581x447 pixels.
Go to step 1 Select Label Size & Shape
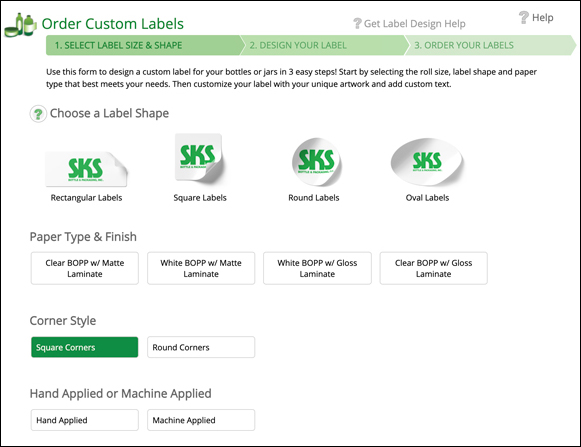(145, 45)
